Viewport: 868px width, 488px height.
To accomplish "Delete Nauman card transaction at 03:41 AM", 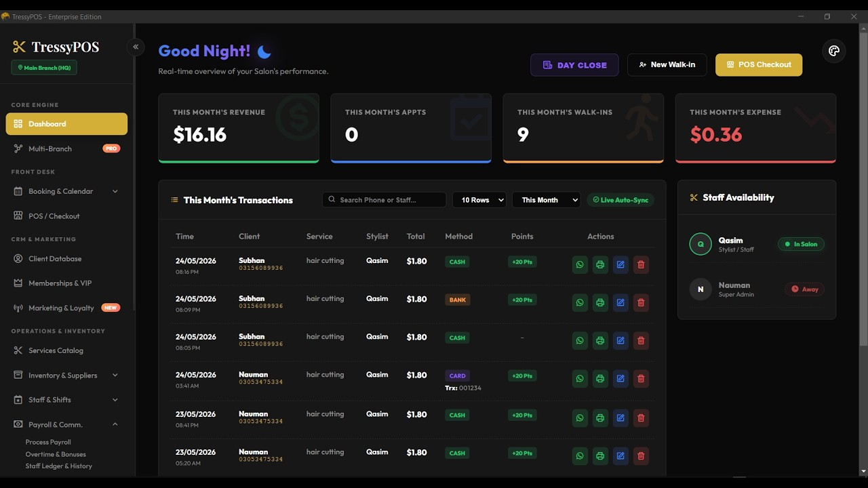I will tap(641, 379).
